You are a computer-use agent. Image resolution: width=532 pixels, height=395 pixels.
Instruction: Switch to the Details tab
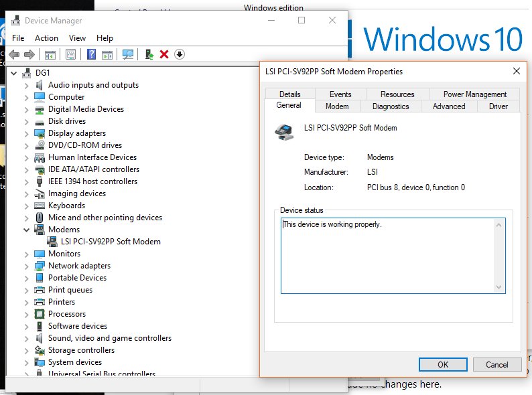(289, 94)
